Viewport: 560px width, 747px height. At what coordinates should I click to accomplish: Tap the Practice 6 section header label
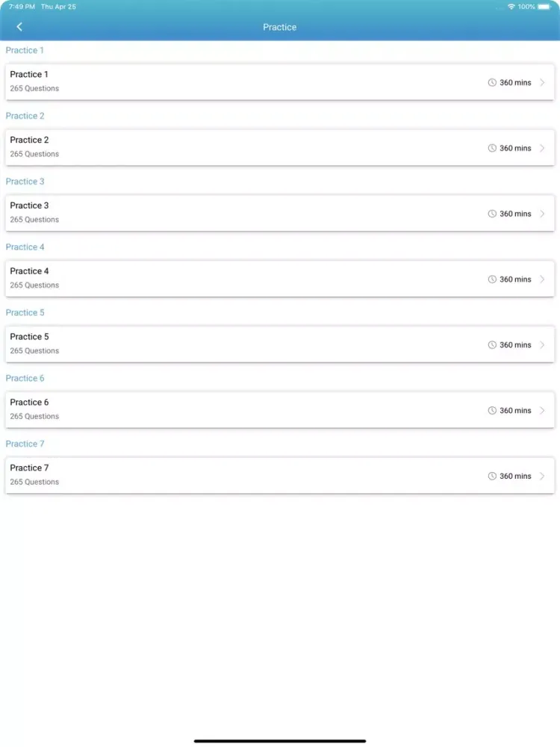pos(25,378)
